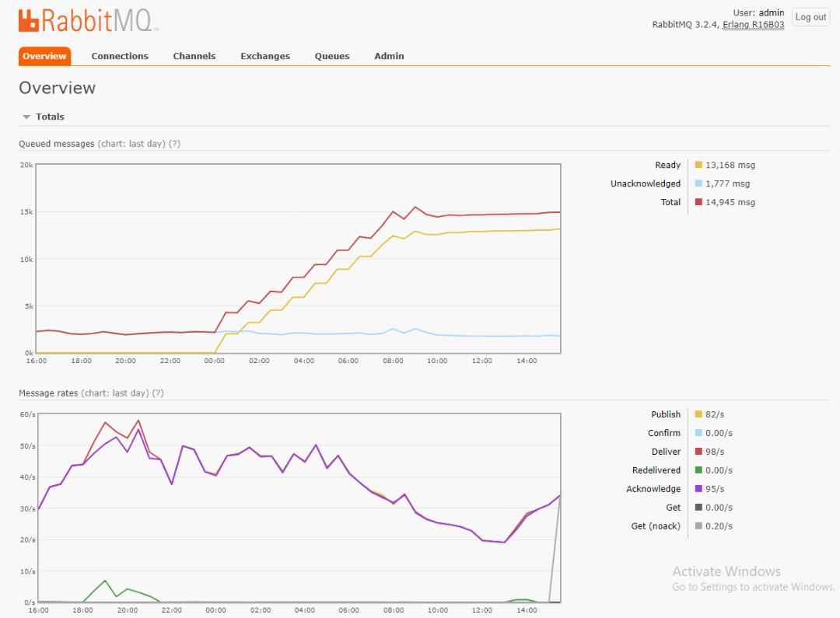
Task: Click the RabbitMQ logo icon
Action: coord(29,20)
